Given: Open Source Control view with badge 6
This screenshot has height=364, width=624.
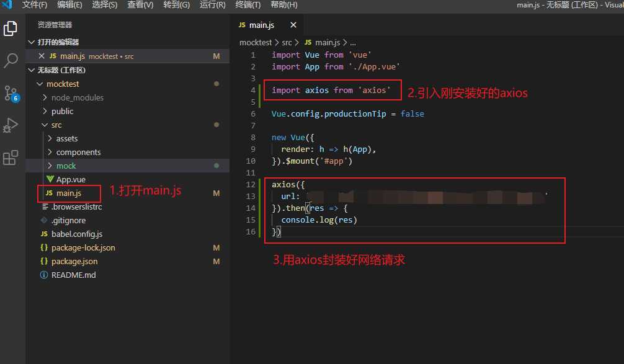Looking at the screenshot, I should [11, 94].
